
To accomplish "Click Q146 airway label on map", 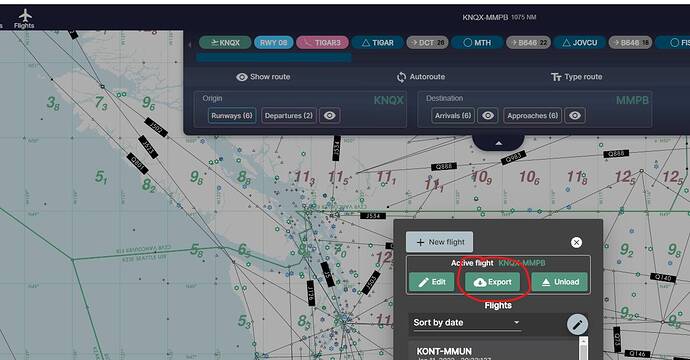I will pyautogui.click(x=637, y=353).
